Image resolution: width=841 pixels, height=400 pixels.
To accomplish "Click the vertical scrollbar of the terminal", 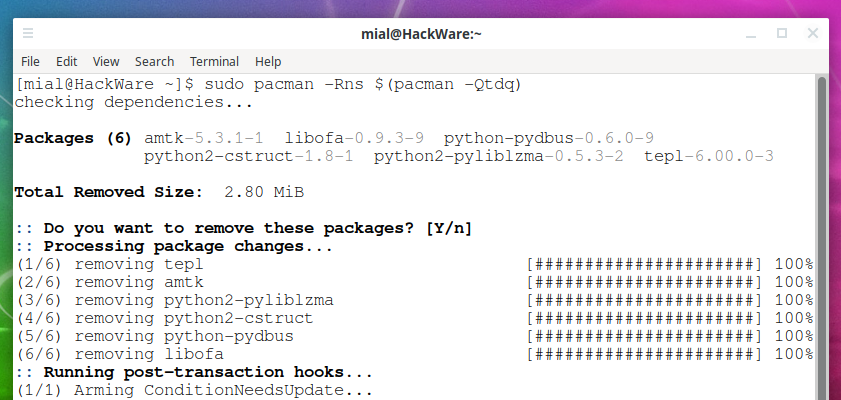I will coord(822,238).
